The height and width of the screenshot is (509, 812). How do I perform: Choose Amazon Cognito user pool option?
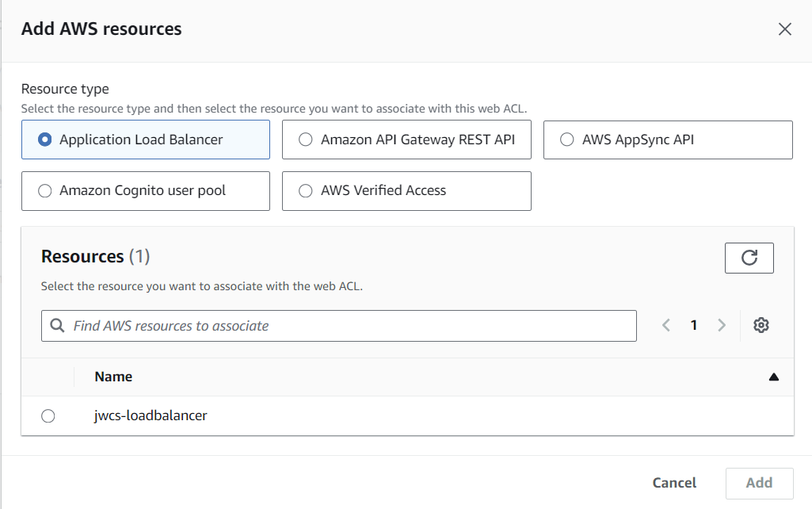(146, 191)
